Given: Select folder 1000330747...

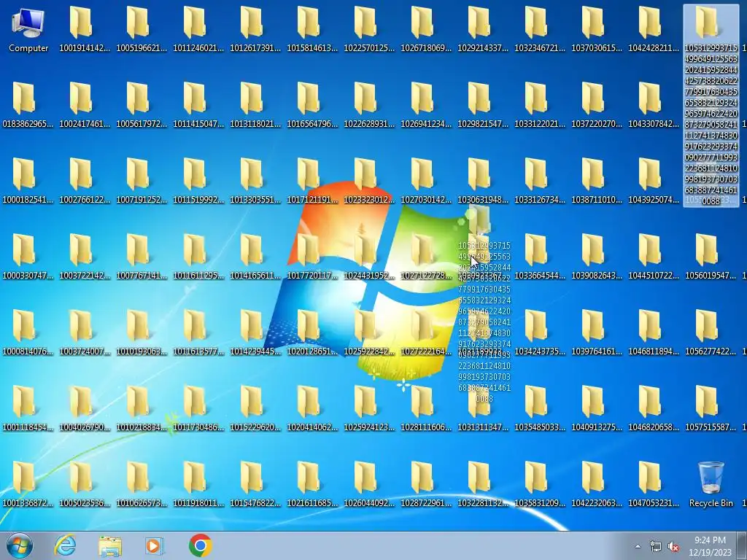Looking at the screenshot, I should pos(28,257).
